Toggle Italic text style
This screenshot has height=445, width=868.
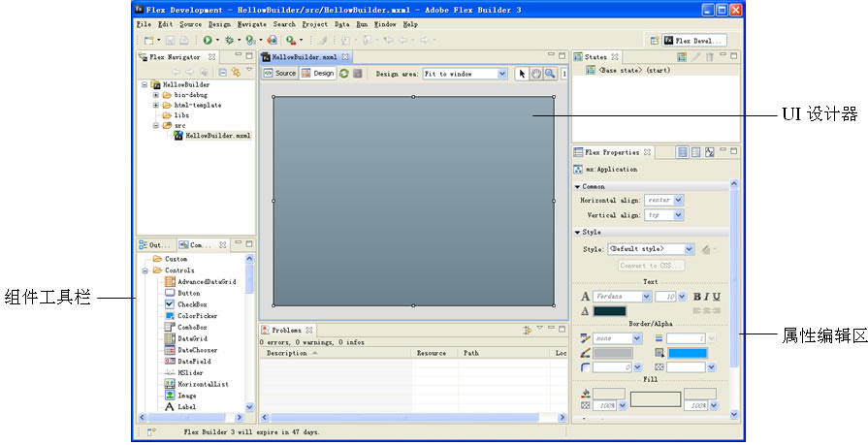click(x=706, y=297)
